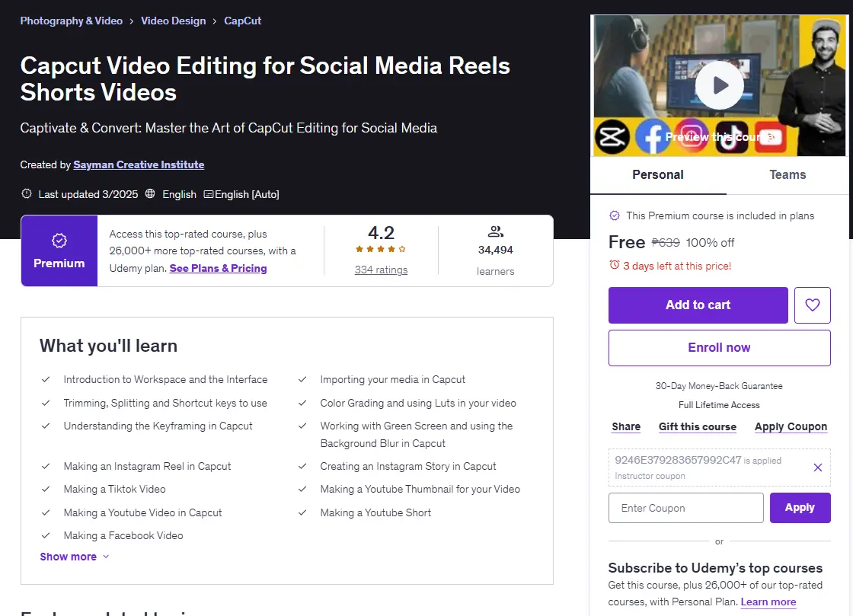
Task: Click the globe language icon
Action: coord(150,193)
